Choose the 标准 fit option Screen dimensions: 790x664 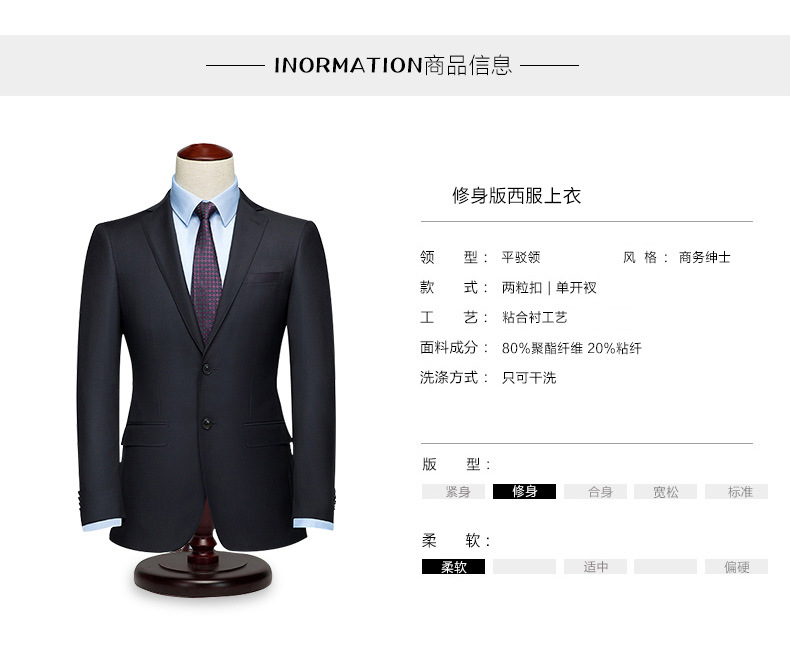(x=737, y=491)
